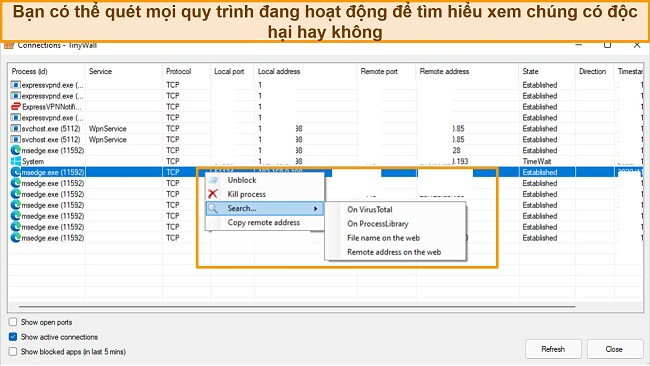Select Copy remote address
Image resolution: width=650 pixels, height=366 pixels.
(x=264, y=222)
